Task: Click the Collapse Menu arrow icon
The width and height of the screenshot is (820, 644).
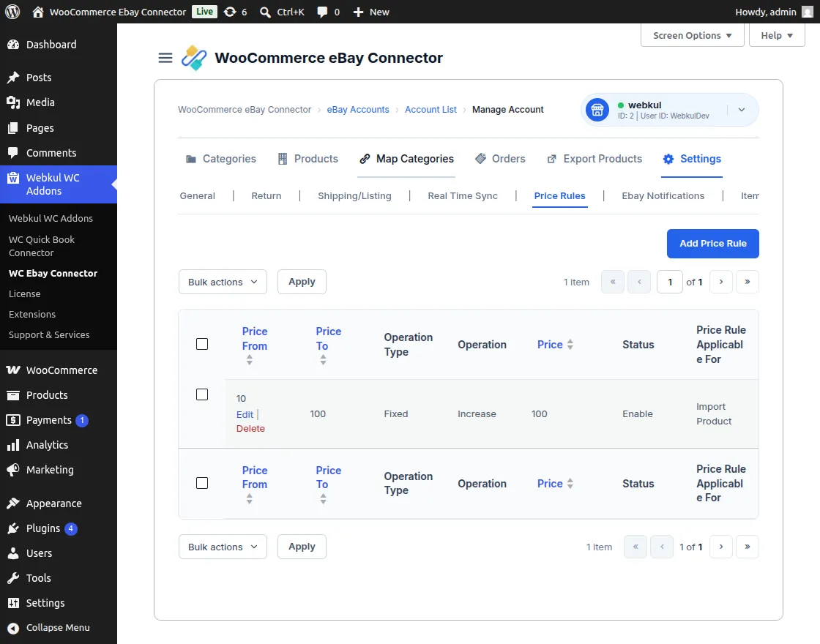Action: 13,628
